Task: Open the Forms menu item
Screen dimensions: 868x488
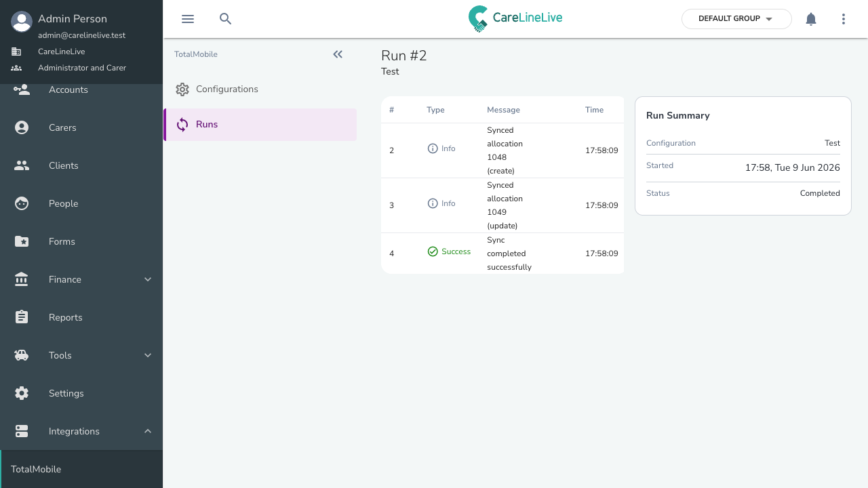Action: 81,241
